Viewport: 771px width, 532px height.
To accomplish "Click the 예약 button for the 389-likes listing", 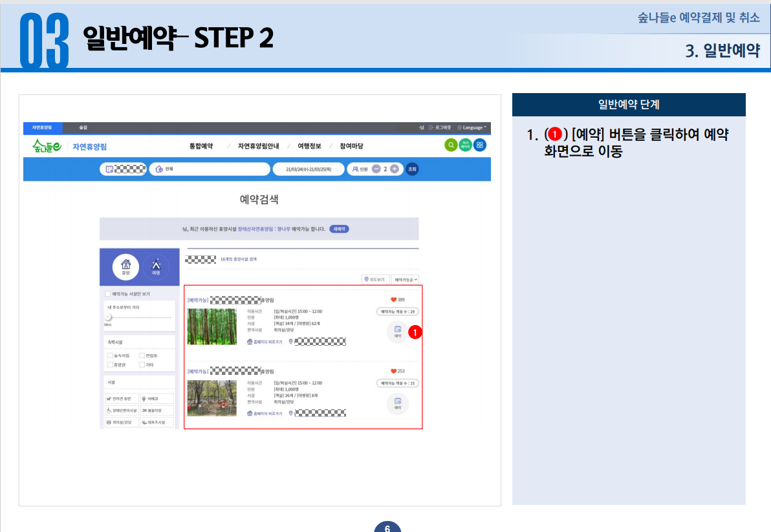I will click(x=398, y=332).
